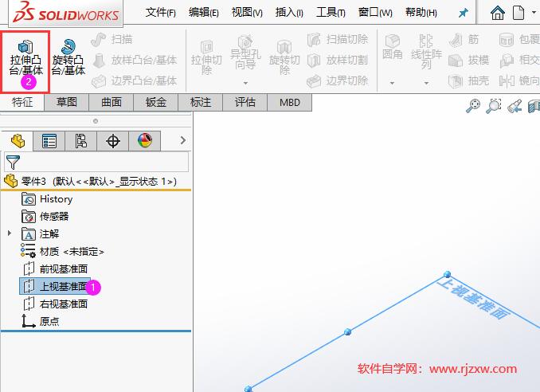Click the feature tree filter field
The height and width of the screenshot is (392, 540).
[x=96, y=162]
